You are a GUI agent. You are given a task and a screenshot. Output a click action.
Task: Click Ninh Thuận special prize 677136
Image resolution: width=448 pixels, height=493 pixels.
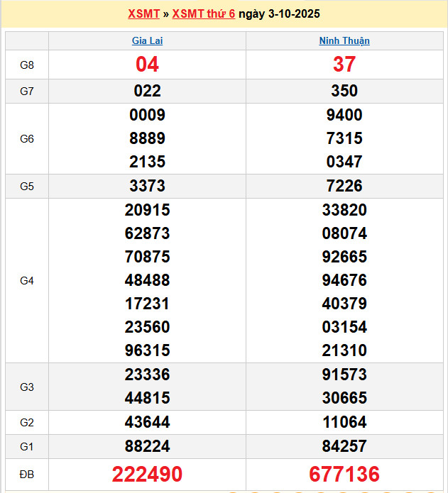click(x=344, y=474)
